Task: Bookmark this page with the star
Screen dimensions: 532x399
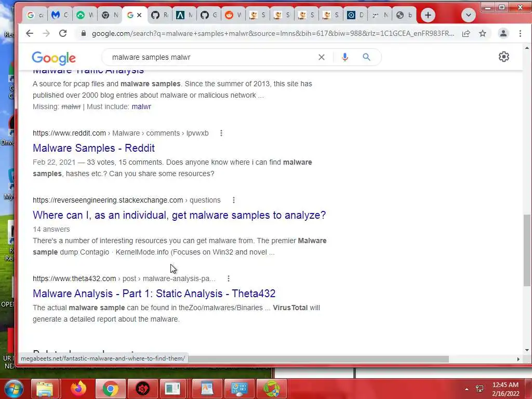Action: pos(483,33)
